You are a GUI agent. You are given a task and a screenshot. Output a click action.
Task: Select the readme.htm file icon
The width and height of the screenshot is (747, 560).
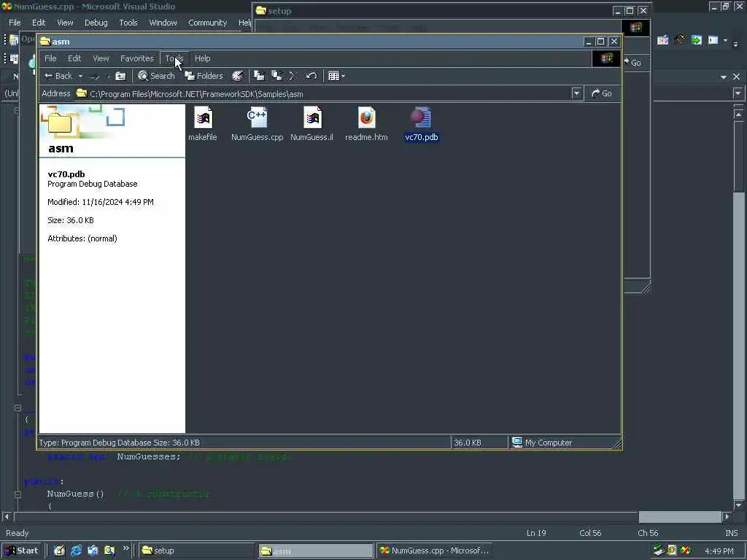(x=366, y=118)
